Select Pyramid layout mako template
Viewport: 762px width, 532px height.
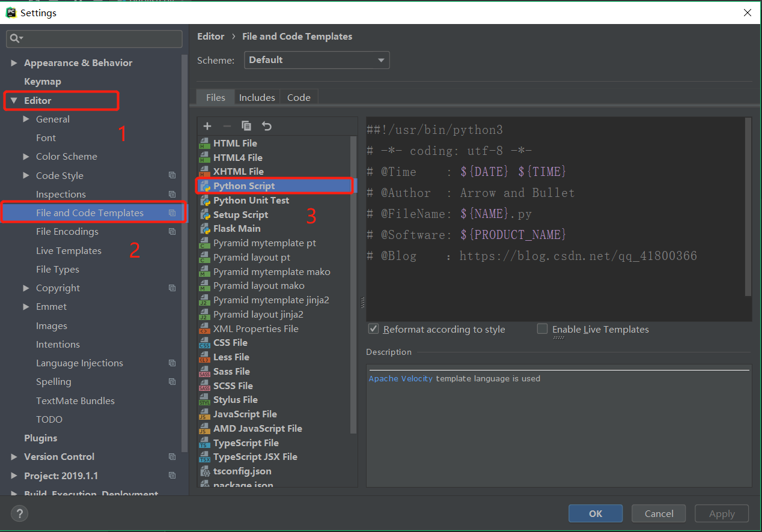tap(258, 286)
